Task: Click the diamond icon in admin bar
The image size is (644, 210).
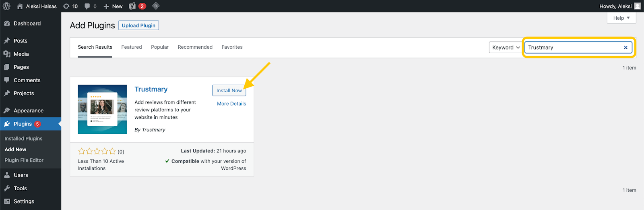Action: coord(156,6)
